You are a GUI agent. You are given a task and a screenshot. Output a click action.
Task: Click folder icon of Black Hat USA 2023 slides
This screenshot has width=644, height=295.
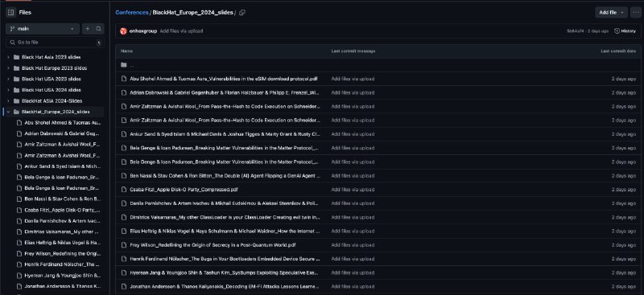click(16, 79)
